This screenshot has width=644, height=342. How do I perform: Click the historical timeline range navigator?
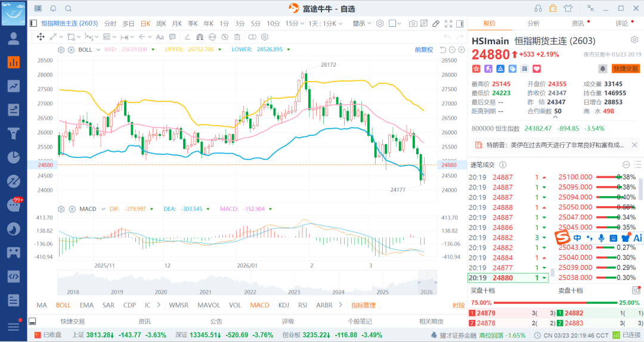point(244,281)
